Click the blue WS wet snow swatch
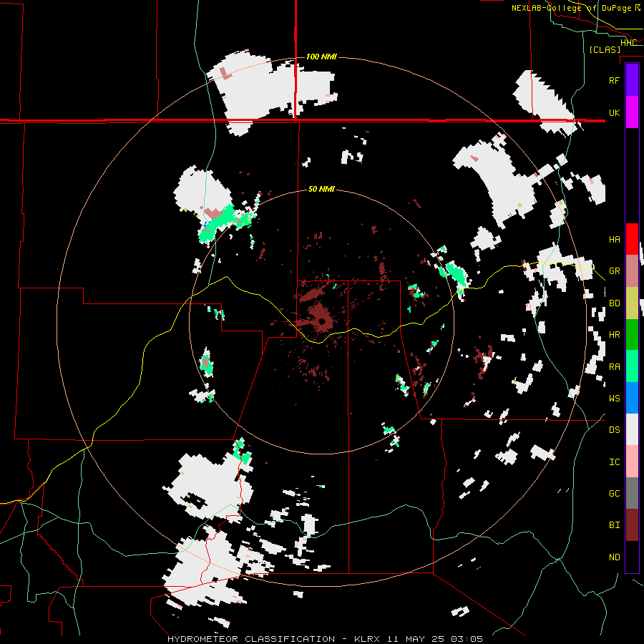 tap(632, 398)
